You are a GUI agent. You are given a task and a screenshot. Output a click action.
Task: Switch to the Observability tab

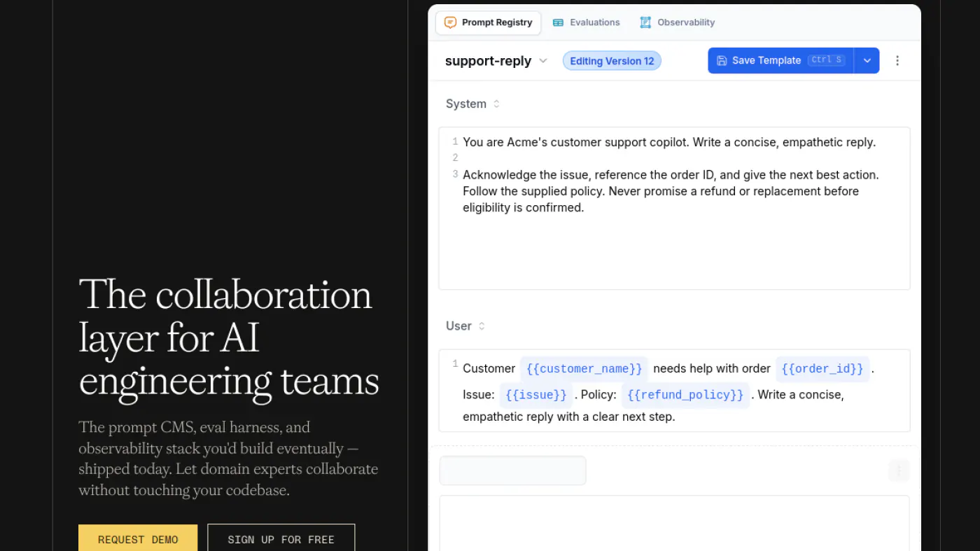(x=677, y=22)
